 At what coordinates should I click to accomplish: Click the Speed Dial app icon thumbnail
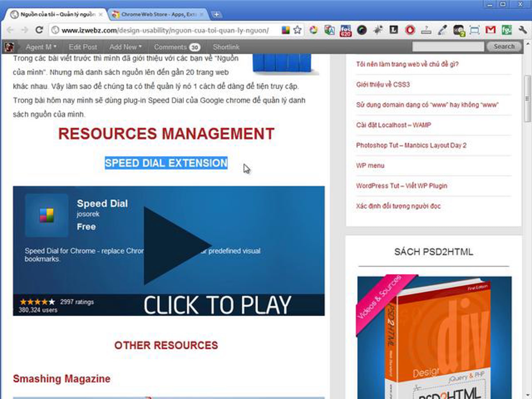coord(47,215)
